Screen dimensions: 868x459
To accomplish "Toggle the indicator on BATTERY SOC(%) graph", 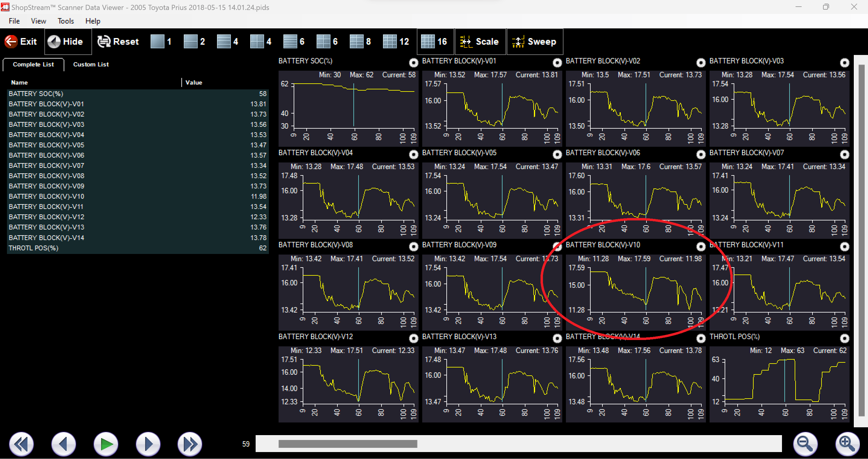I will 413,63.
